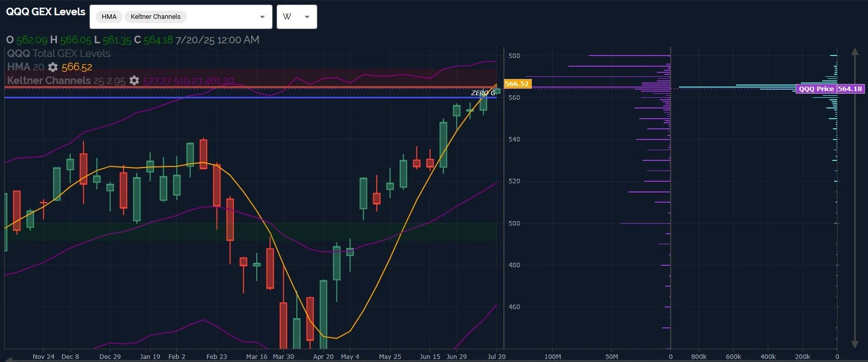This screenshot has width=868, height=362.
Task: Click the vertical range arrow's up arrowhead
Action: pyautogui.click(x=855, y=52)
